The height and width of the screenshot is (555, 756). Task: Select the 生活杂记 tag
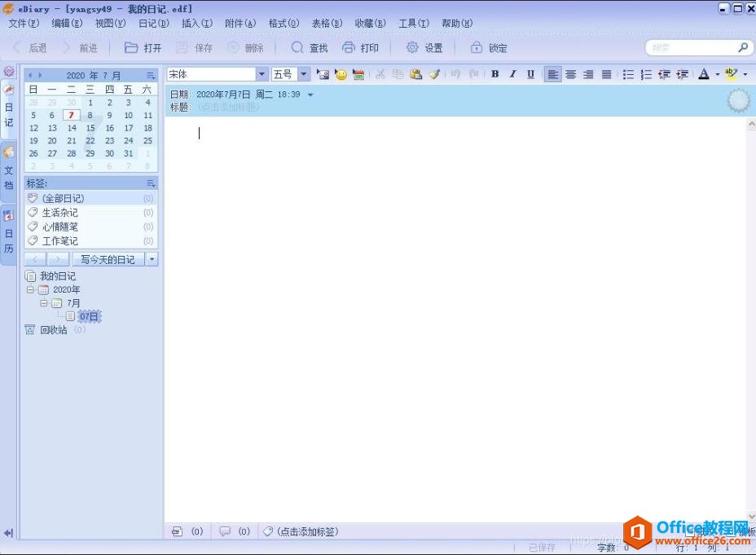click(x=90, y=212)
